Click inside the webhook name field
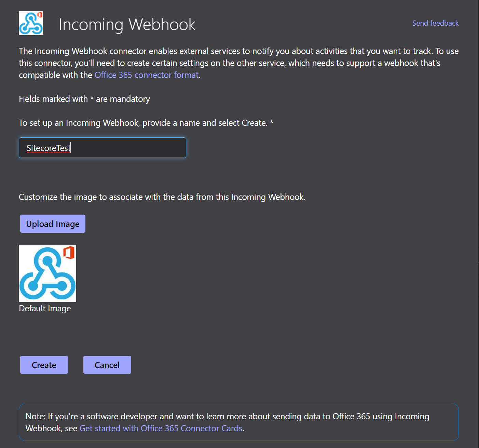 point(102,148)
